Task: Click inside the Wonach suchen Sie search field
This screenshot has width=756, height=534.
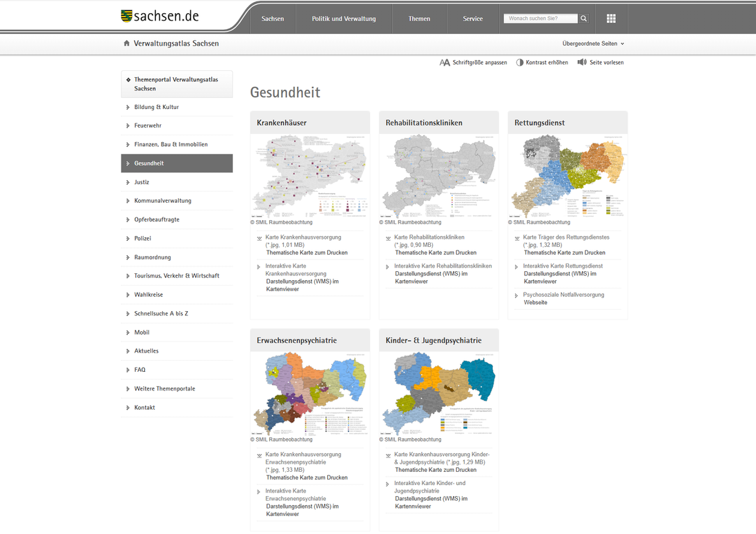Action: coord(541,18)
